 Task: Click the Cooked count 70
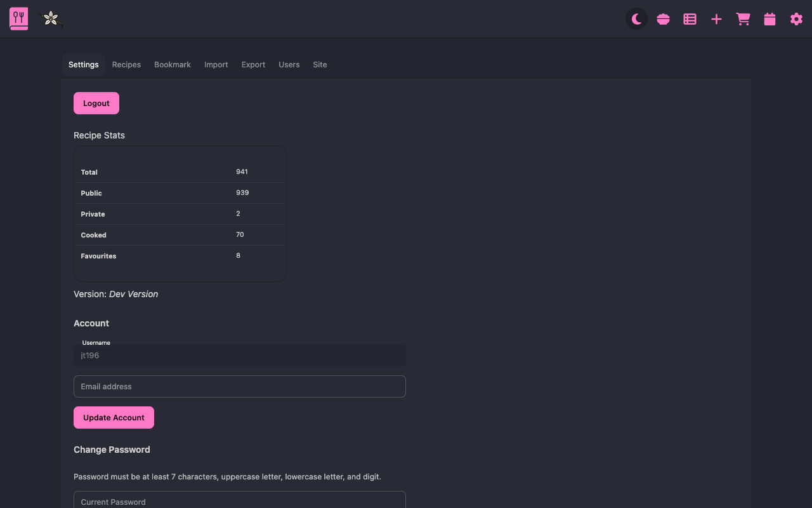click(x=240, y=235)
